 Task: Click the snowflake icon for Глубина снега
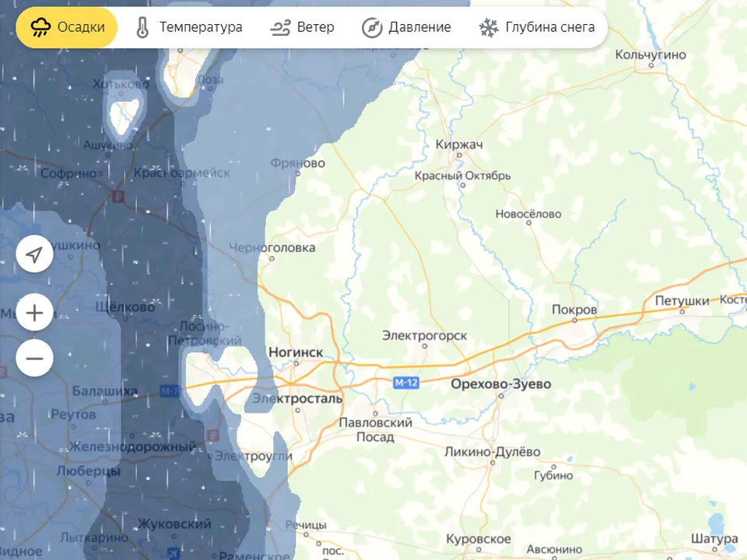click(x=489, y=28)
